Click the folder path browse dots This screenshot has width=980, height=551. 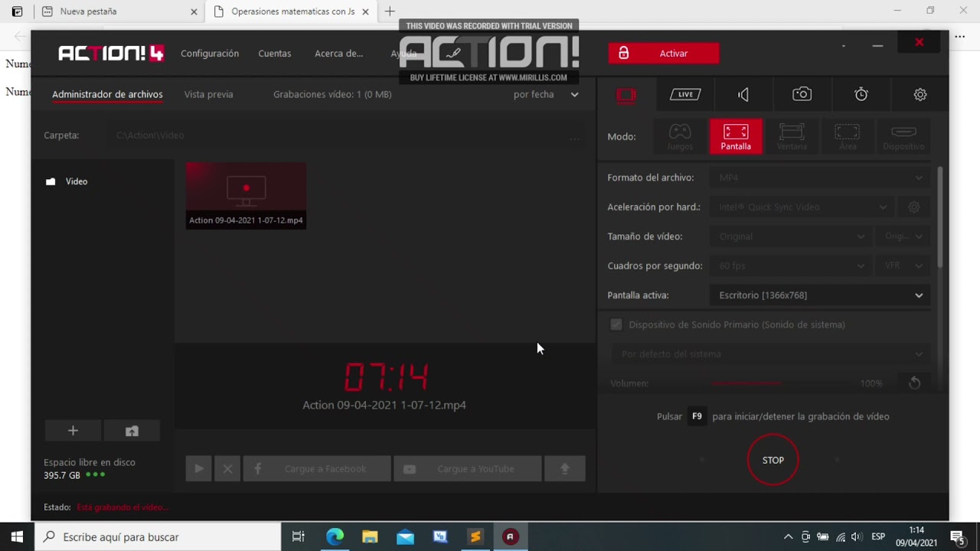(x=574, y=138)
